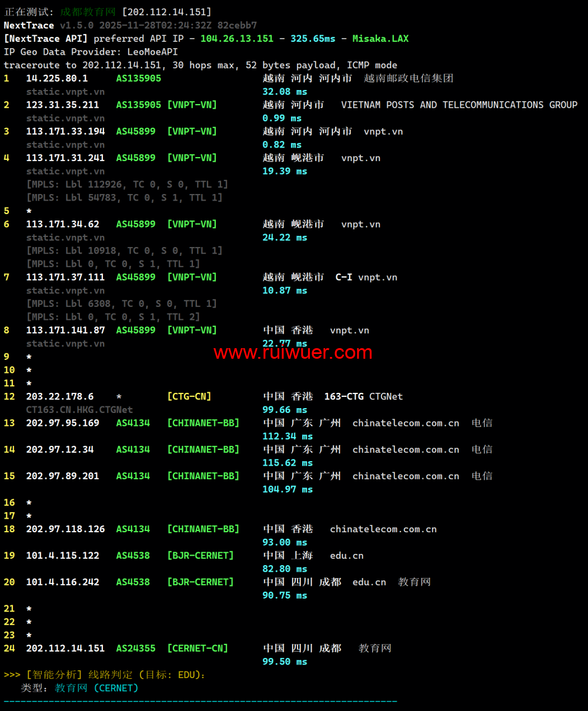Select the 越南邮政电信集团 owner text
The width and height of the screenshot is (588, 711).
(408, 78)
